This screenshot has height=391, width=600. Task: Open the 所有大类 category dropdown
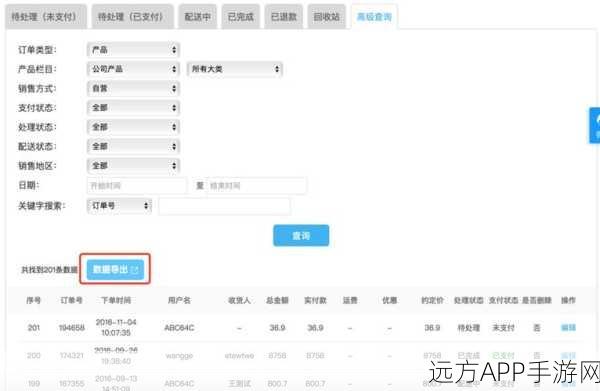(x=235, y=69)
